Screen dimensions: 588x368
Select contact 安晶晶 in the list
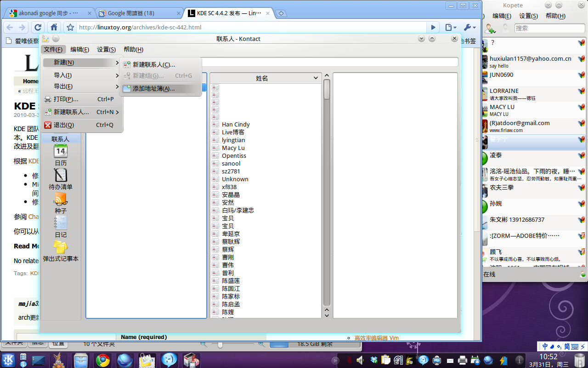[x=231, y=195]
